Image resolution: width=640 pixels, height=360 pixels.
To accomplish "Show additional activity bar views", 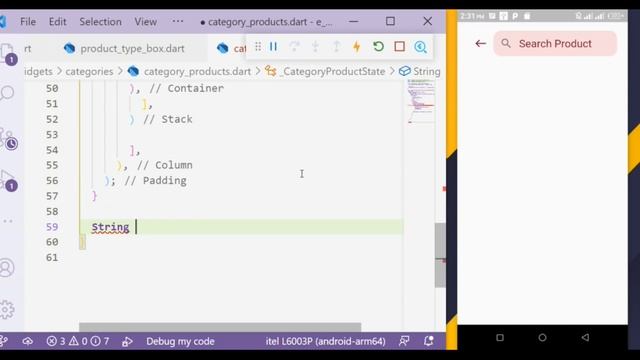I will point(8,221).
